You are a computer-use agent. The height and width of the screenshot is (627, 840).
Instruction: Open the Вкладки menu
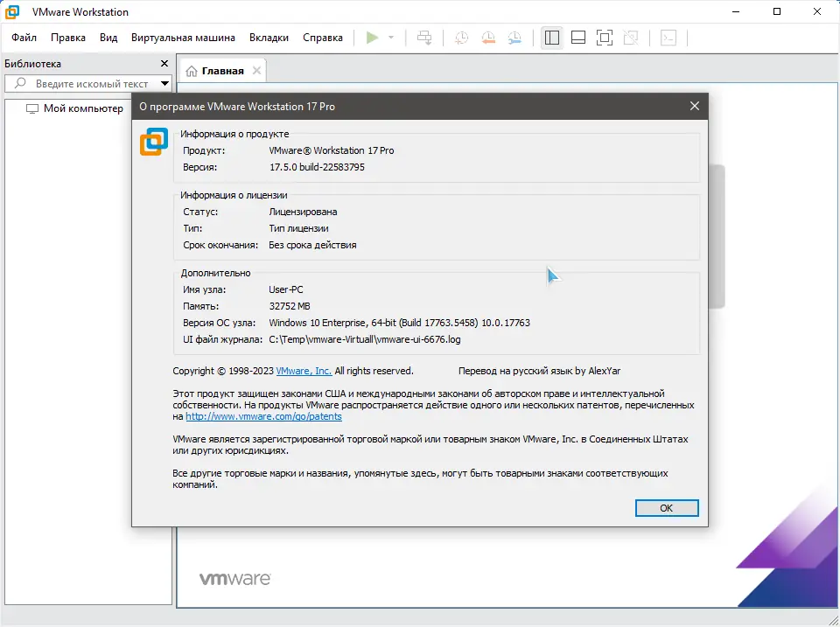point(269,38)
